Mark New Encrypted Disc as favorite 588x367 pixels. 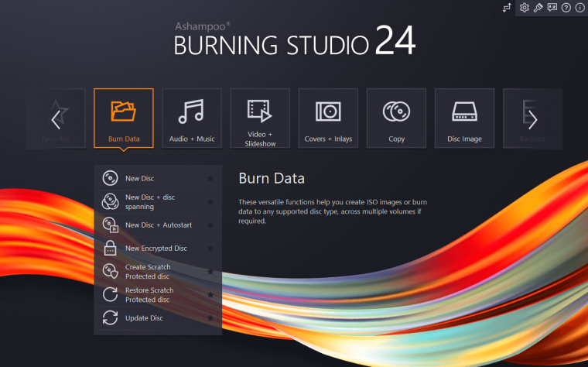[210, 248]
